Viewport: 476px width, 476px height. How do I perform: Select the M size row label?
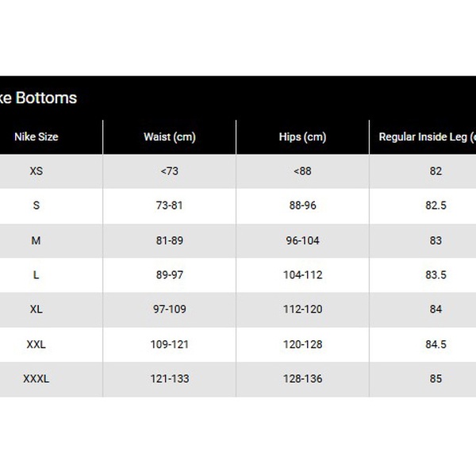[x=36, y=240]
